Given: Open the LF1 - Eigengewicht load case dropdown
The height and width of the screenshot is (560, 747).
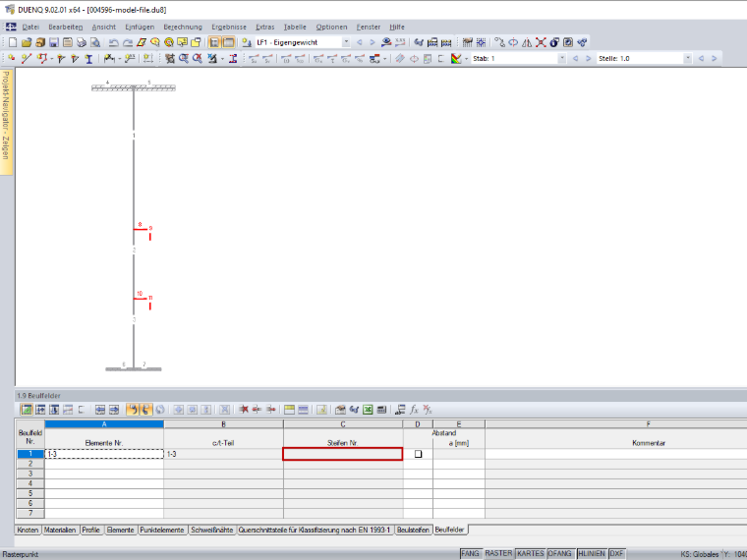Looking at the screenshot, I should [346, 42].
